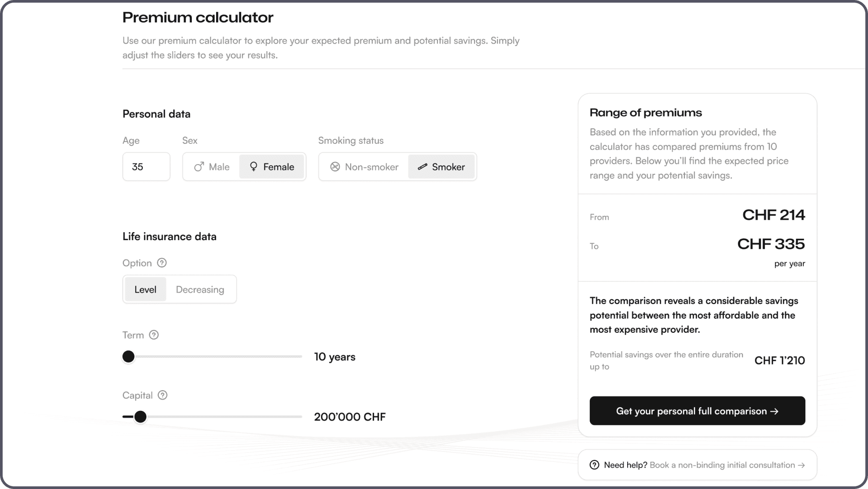Click the 10 years term value

click(x=335, y=357)
